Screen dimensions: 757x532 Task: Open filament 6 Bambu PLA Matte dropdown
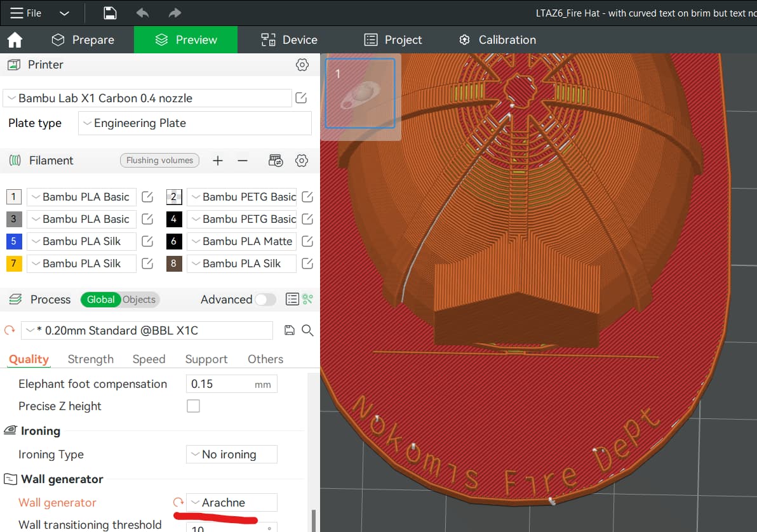pyautogui.click(x=242, y=241)
